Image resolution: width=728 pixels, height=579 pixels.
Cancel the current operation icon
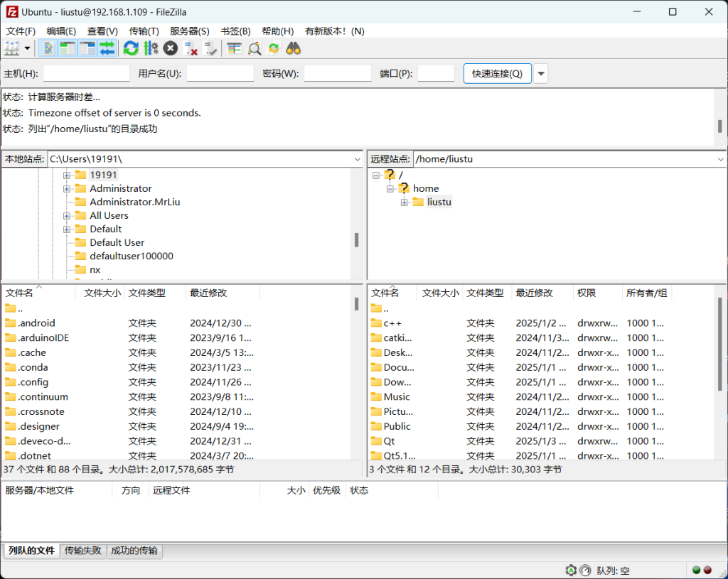click(171, 48)
